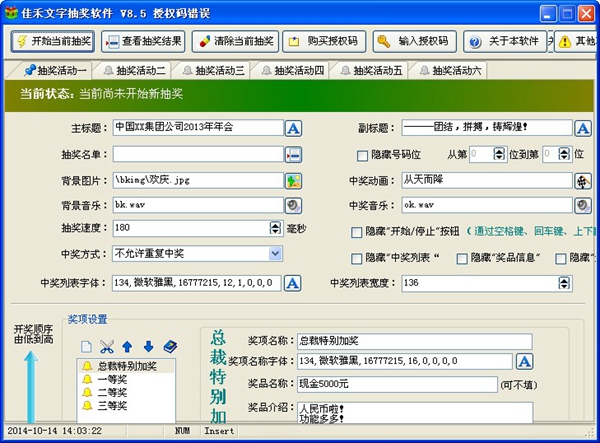Click the 主标题 font button
Viewport: 600px width, 443px height.
(x=294, y=128)
